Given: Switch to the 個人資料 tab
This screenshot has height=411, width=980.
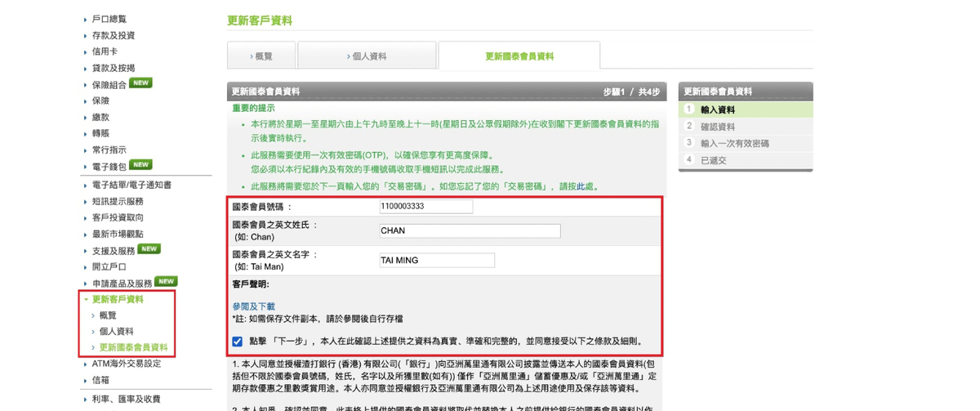Looking at the screenshot, I should [x=367, y=56].
